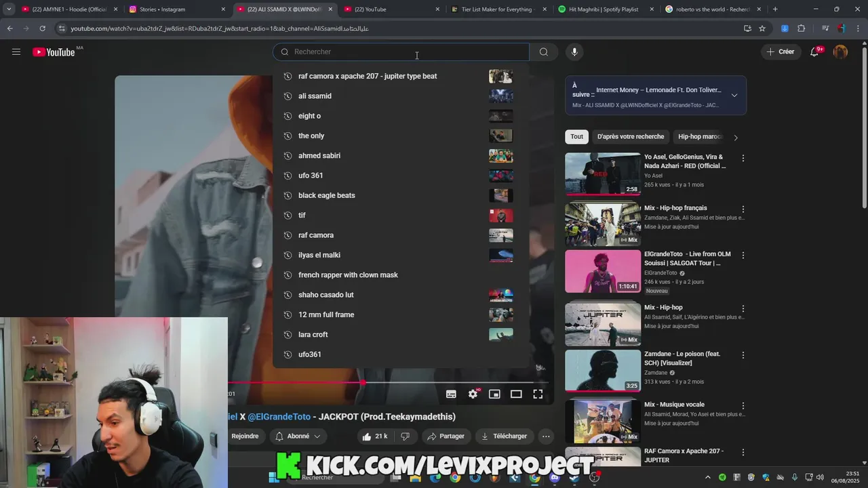Go to the YouTube home logo
The image size is (868, 488).
pyautogui.click(x=54, y=52)
